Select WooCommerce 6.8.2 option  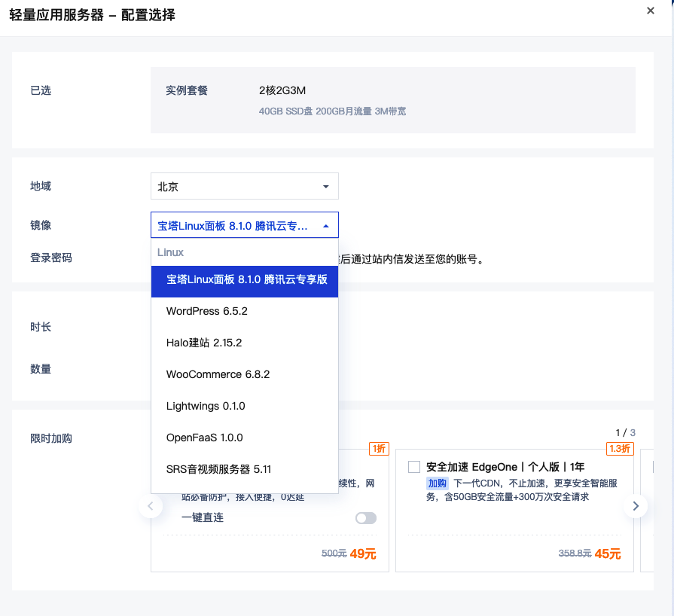(218, 374)
